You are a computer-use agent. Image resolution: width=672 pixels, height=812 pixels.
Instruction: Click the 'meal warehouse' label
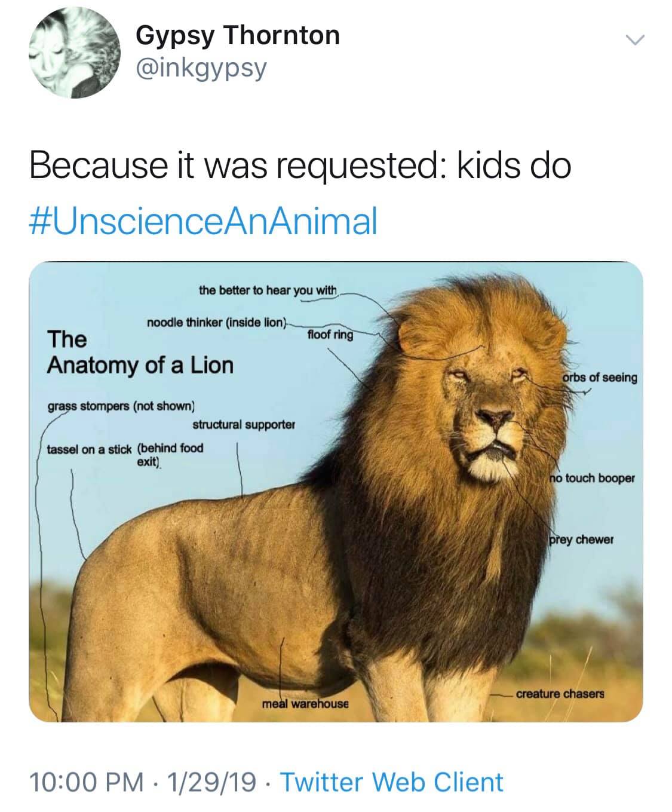pyautogui.click(x=306, y=704)
